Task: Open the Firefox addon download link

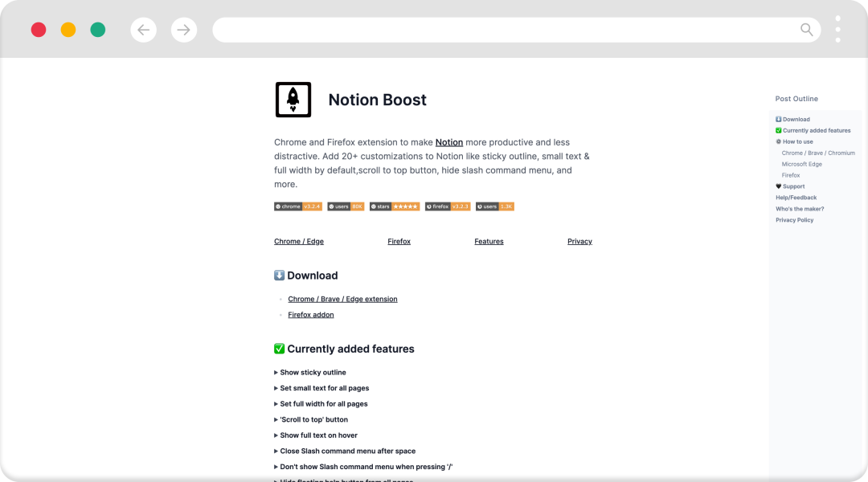Action: pos(311,315)
